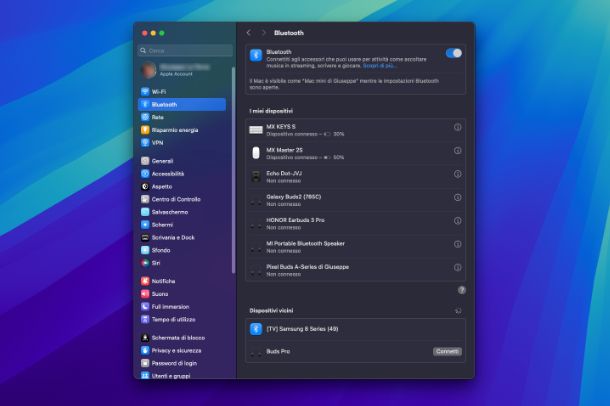Open info for Mi Portable Bluetooth Speaker
Image resolution: width=610 pixels, height=406 pixels.
tap(458, 244)
